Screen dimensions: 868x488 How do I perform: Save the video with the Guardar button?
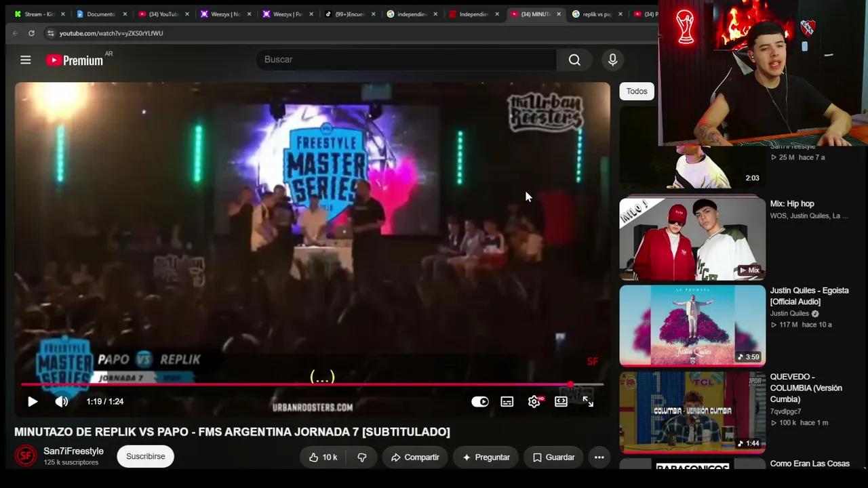click(553, 457)
